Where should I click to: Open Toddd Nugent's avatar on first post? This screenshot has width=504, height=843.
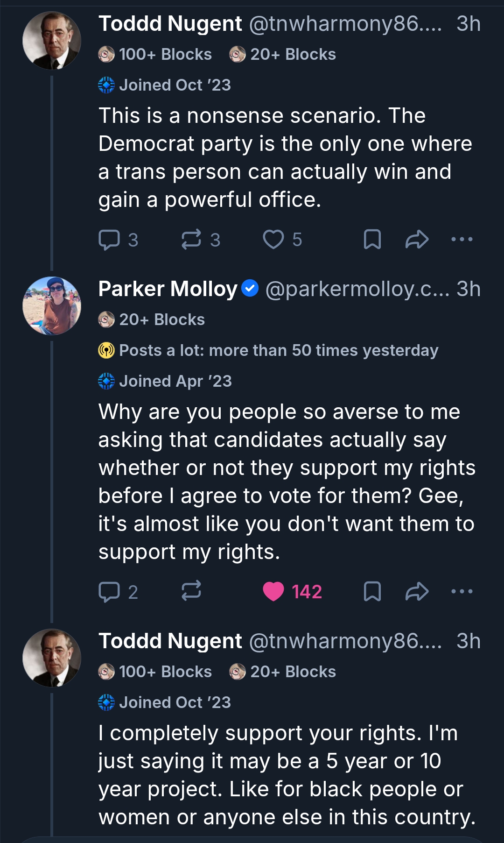52,41
